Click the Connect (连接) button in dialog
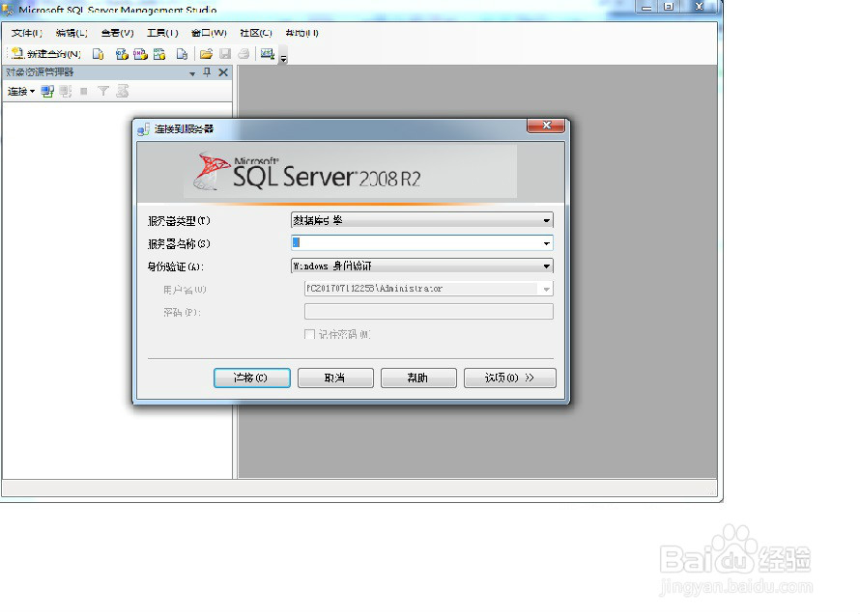 (252, 378)
